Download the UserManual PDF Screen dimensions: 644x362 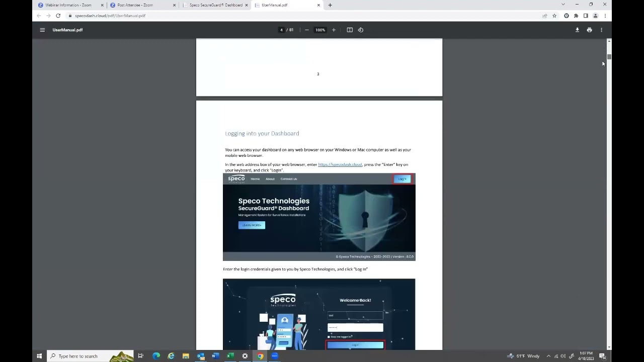577,30
